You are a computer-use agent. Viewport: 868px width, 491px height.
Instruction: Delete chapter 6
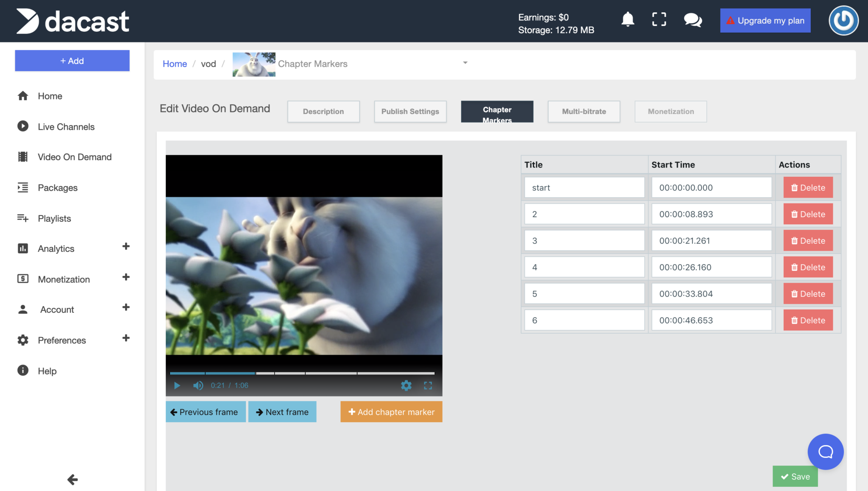pos(808,320)
